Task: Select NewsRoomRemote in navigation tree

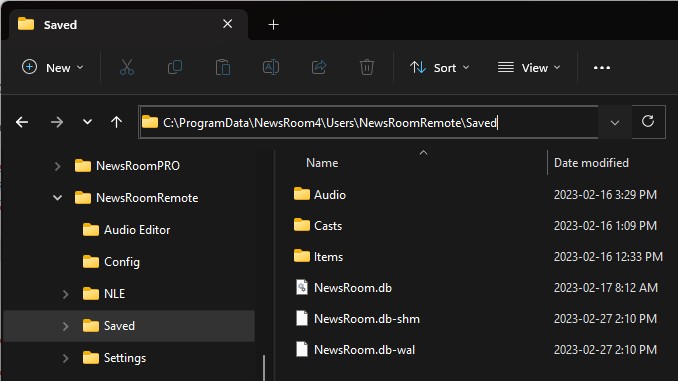Action: point(147,198)
